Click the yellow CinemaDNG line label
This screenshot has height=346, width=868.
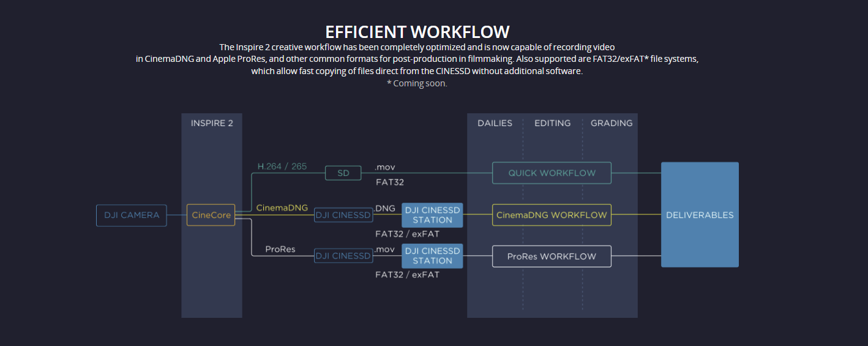click(282, 208)
